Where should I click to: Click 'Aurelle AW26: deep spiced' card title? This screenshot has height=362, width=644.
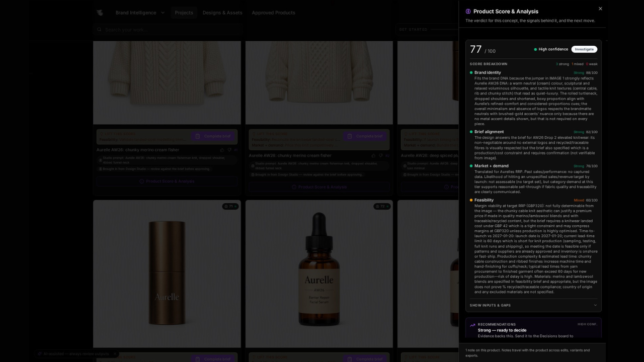point(430,155)
